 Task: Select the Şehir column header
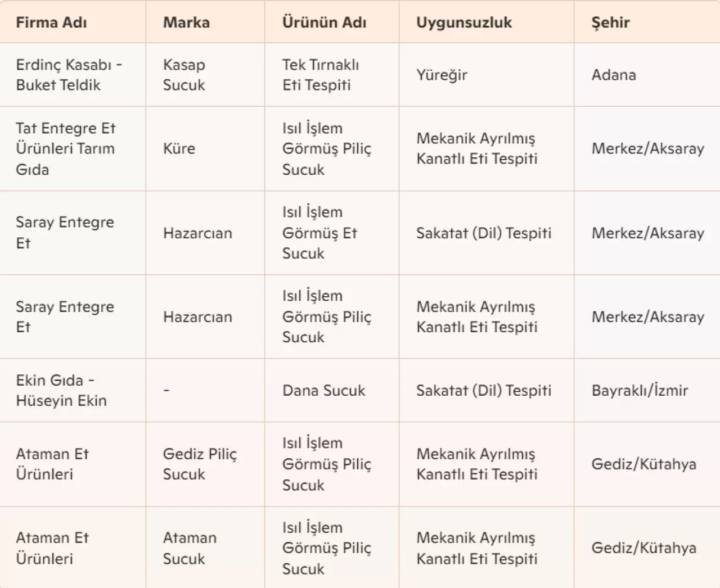(610, 22)
